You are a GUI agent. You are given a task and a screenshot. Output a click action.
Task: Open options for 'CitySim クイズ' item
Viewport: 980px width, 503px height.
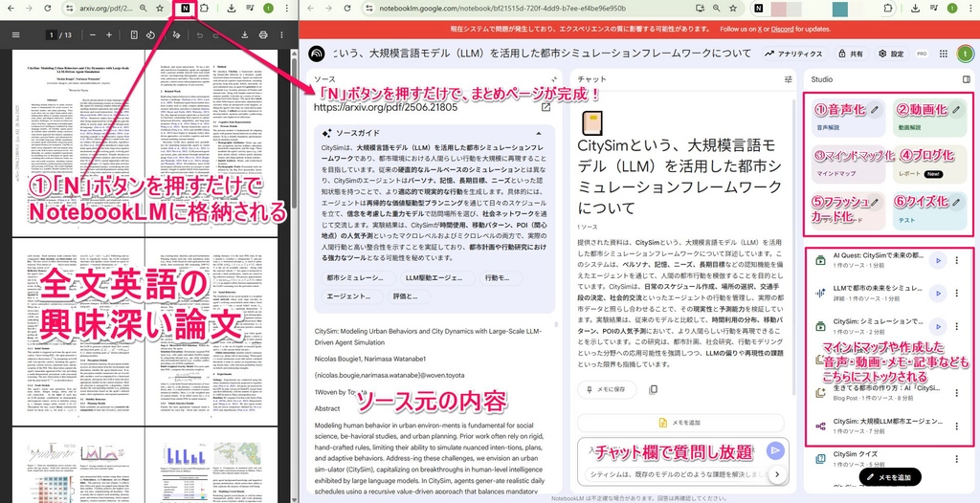(957, 459)
